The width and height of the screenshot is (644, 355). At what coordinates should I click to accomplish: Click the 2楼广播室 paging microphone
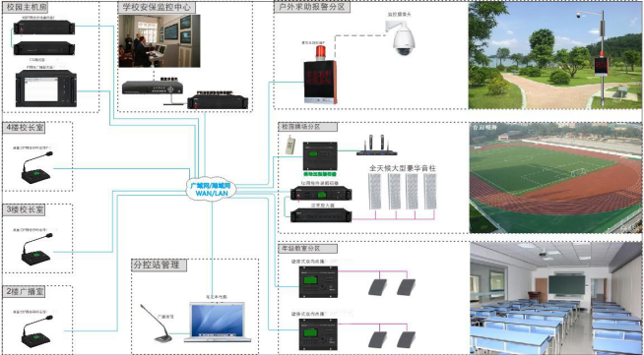click(37, 331)
